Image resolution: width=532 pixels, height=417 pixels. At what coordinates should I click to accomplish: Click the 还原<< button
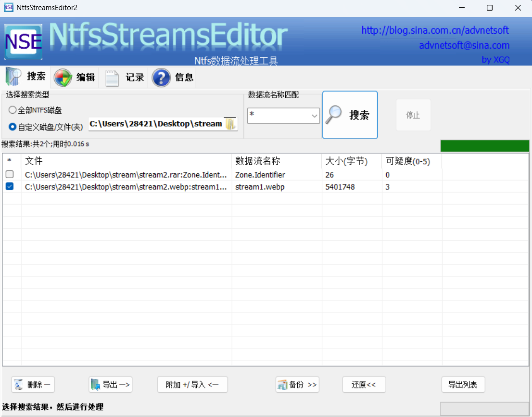click(364, 385)
